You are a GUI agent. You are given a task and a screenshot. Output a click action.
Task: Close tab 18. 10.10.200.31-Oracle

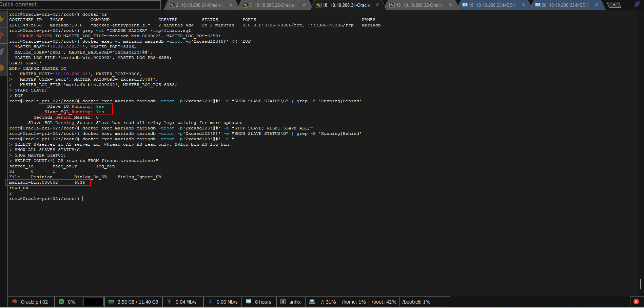point(377,5)
